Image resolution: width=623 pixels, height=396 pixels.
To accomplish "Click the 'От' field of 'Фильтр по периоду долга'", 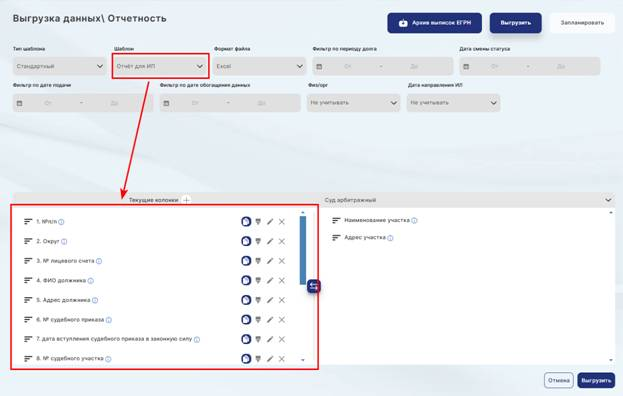I will point(348,66).
